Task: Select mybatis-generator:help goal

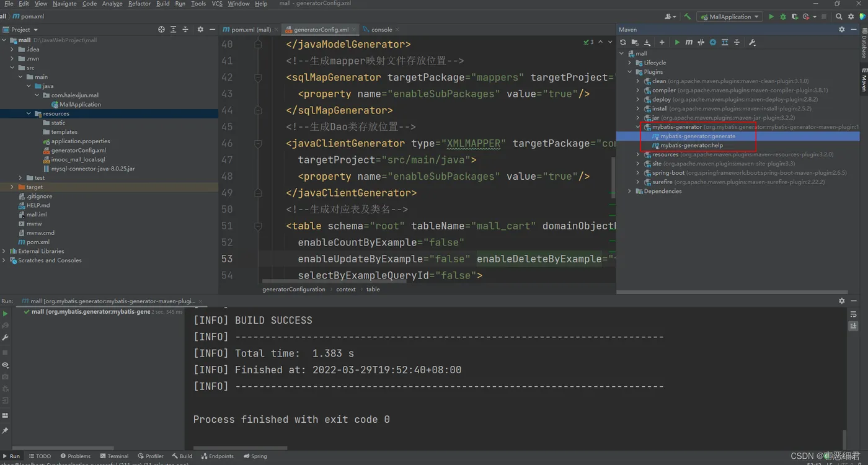Action: (691, 145)
